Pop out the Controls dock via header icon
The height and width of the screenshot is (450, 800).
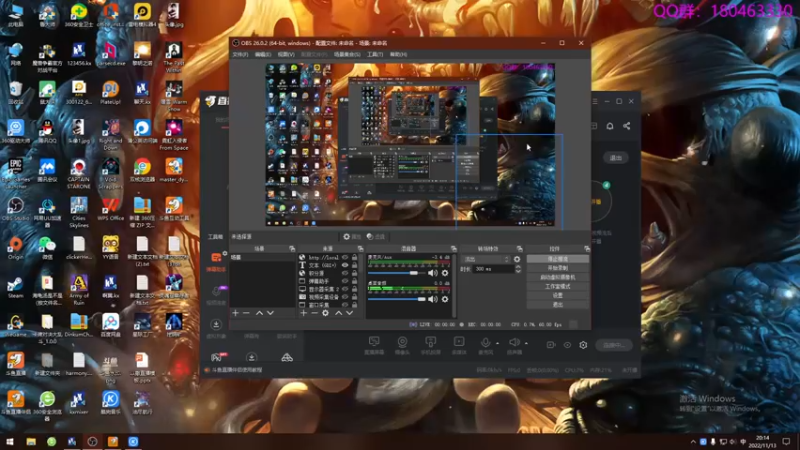587,248
